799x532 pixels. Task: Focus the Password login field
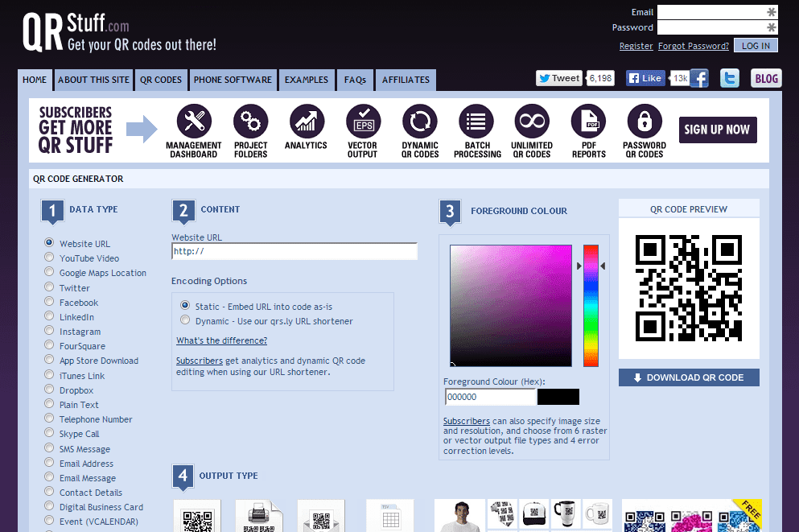tap(717, 27)
